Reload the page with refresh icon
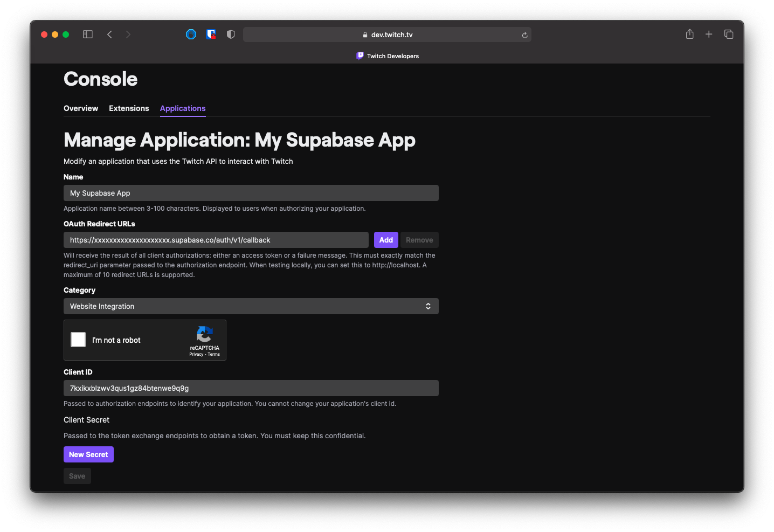 click(x=524, y=35)
